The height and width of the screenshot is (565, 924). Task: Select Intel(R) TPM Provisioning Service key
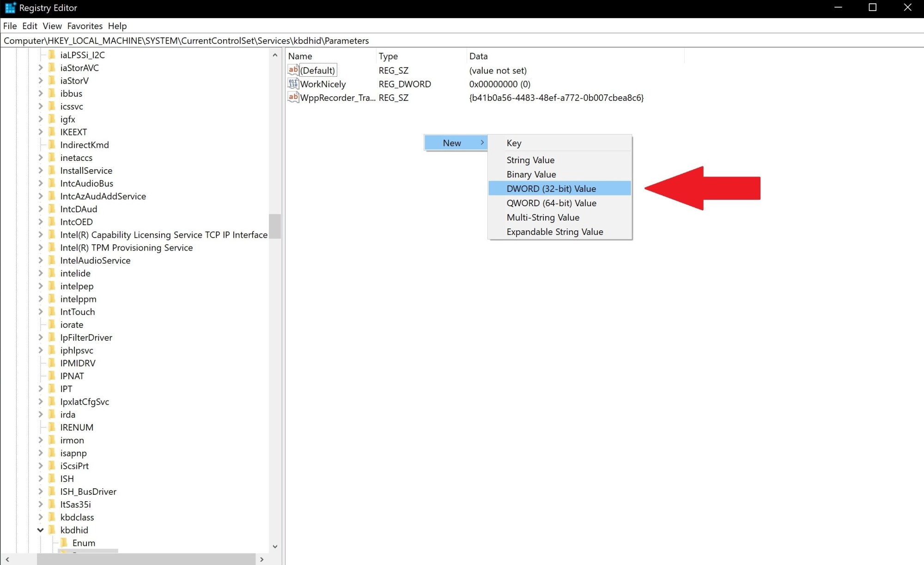tap(126, 247)
